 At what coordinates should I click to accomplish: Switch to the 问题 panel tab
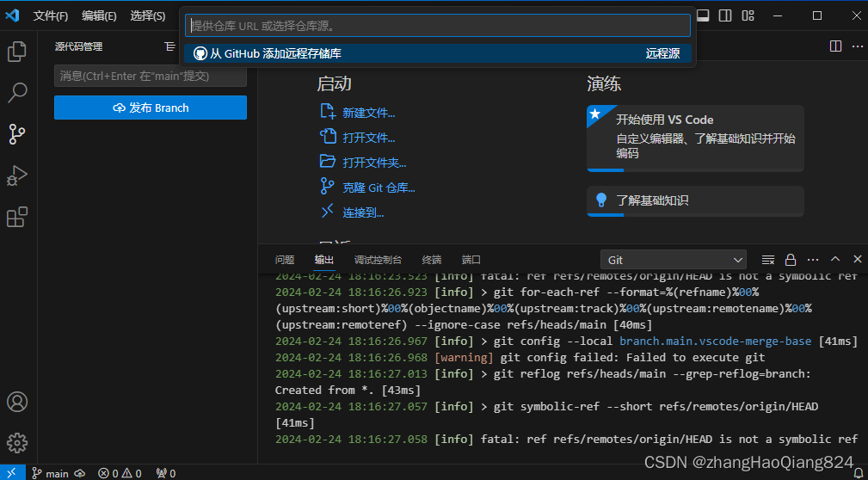pos(285,260)
